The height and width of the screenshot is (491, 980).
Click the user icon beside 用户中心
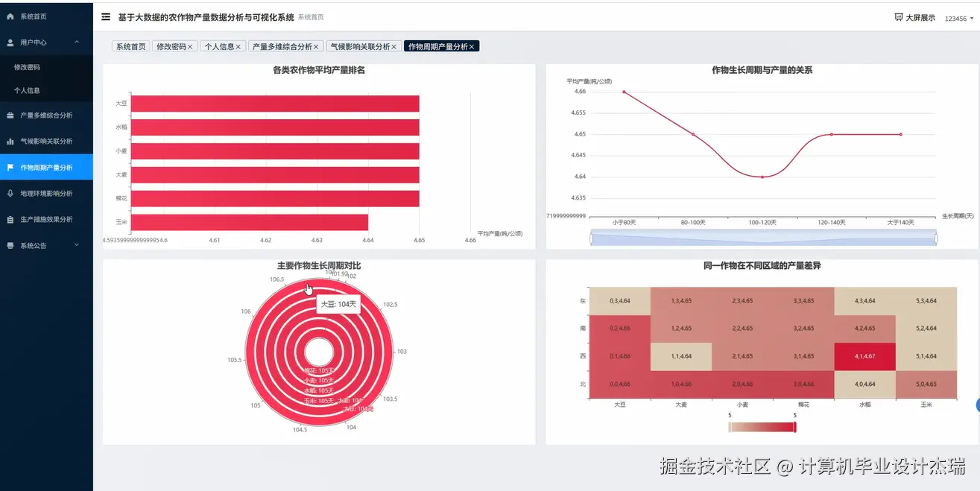10,42
